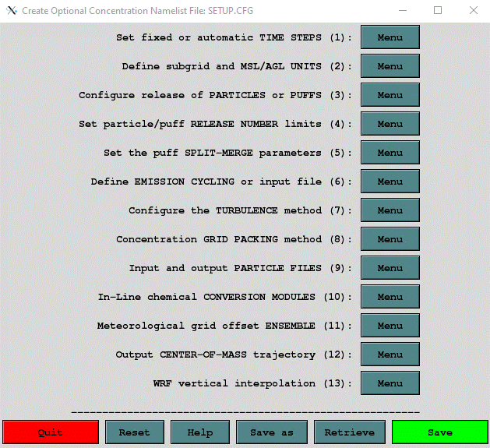Click the X11 icon in title bar

click(x=11, y=11)
